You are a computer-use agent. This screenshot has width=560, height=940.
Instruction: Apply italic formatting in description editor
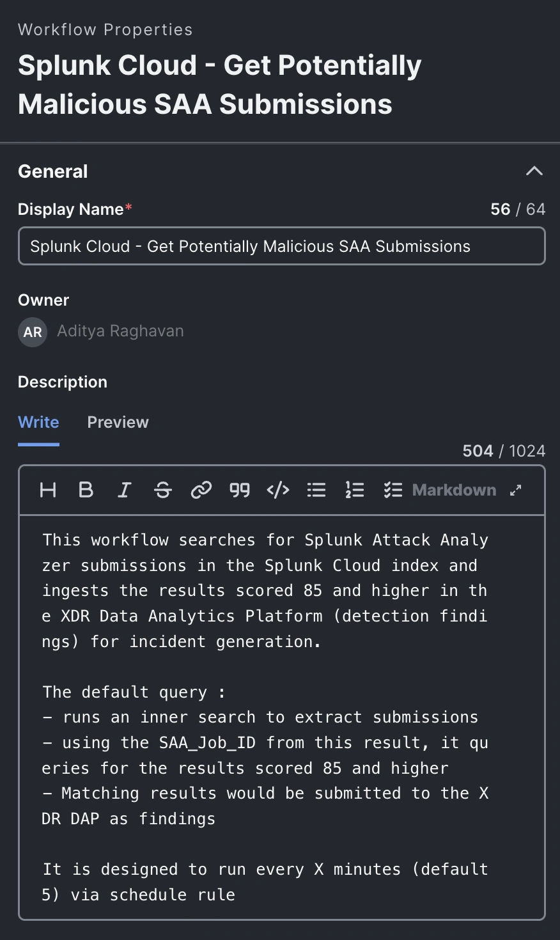click(x=125, y=490)
